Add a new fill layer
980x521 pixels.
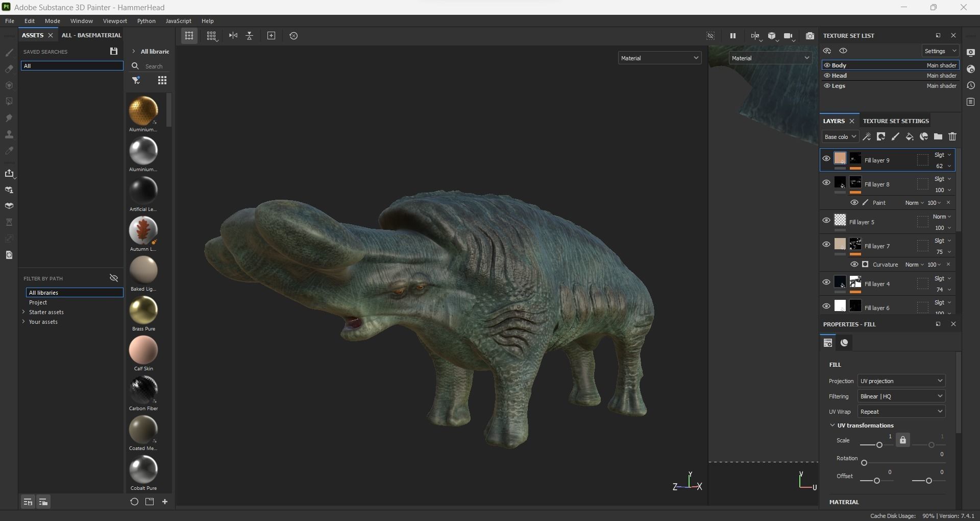coord(910,136)
